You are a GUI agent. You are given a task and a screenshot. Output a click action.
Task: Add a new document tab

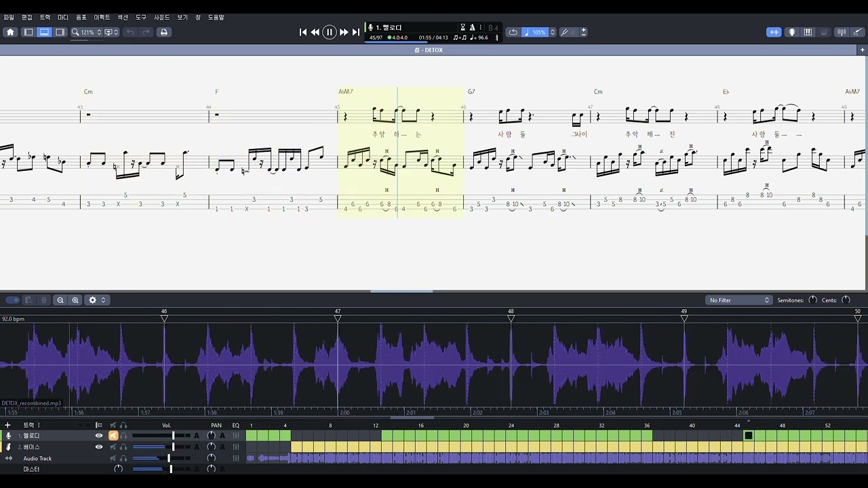point(863,49)
